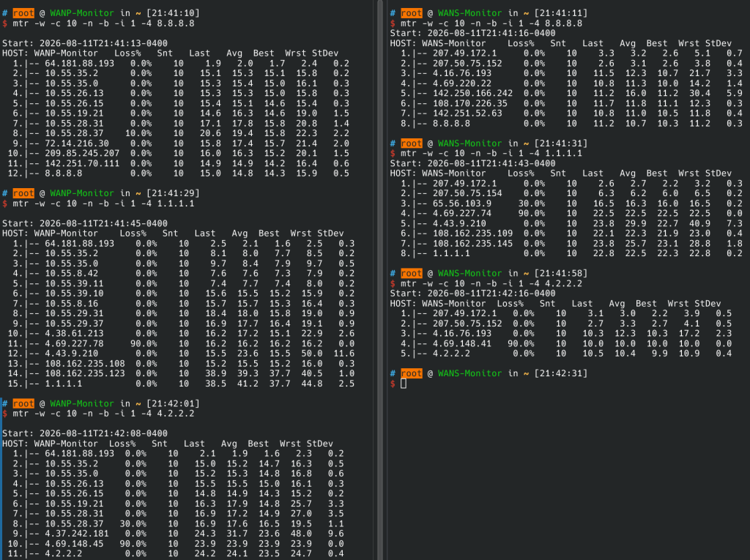The image size is (750, 560).
Task: Click the mtr 4.2.2.2 command in WANP-Monitor pane
Action: click(103, 414)
